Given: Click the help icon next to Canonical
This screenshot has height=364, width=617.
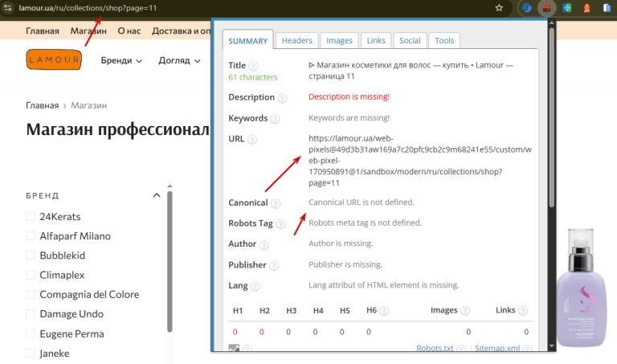Looking at the screenshot, I should [x=276, y=203].
